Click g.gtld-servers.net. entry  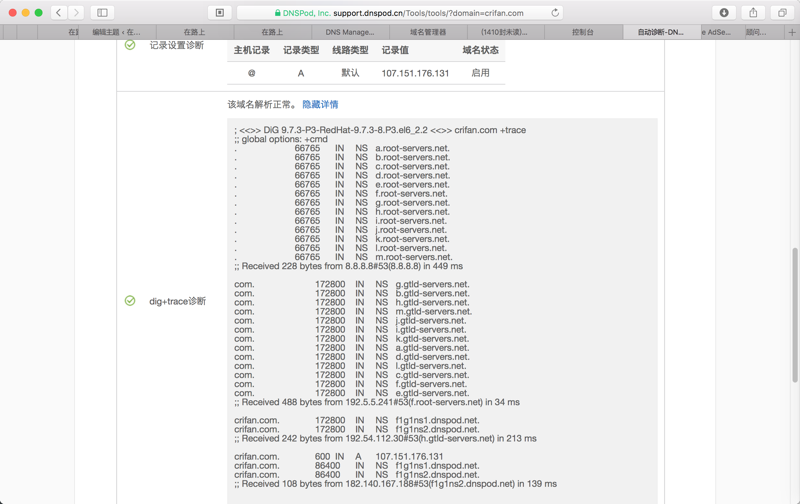432,284
